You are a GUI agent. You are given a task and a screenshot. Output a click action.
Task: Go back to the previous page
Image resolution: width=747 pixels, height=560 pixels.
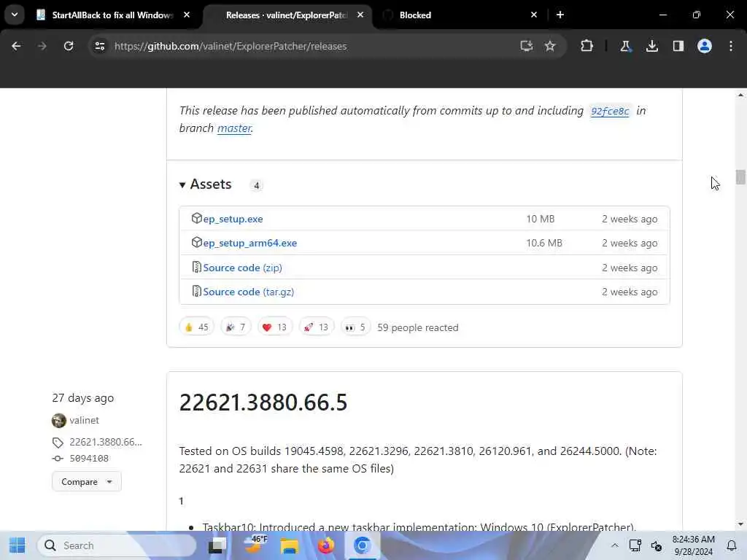pyautogui.click(x=16, y=46)
